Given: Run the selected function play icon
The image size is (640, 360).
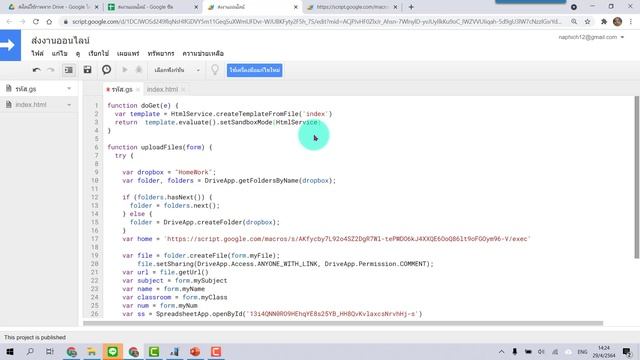Looking at the screenshot, I should pos(125,70).
